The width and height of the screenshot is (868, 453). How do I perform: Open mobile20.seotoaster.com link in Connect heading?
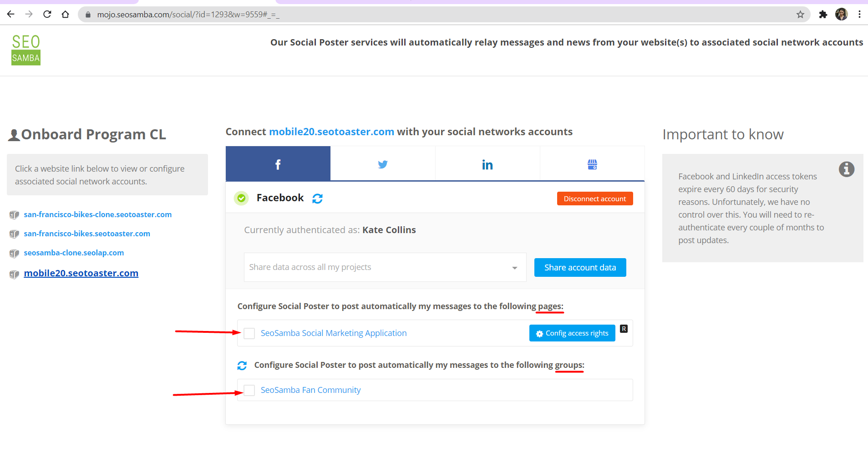tap(331, 132)
